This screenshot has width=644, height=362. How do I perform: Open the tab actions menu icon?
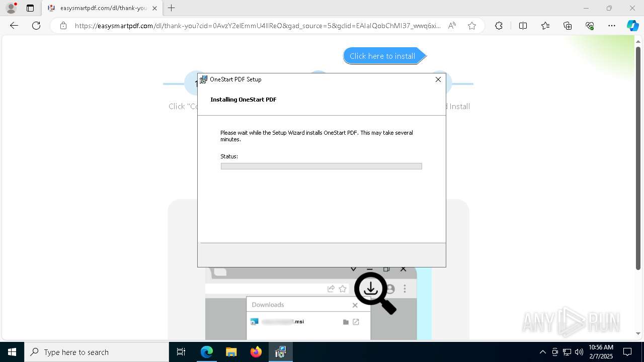point(30,8)
